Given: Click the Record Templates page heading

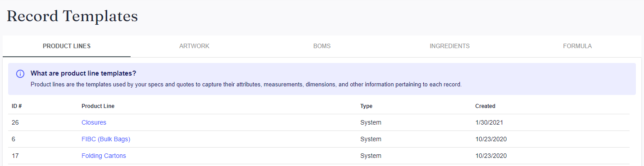Looking at the screenshot, I should pos(72,16).
